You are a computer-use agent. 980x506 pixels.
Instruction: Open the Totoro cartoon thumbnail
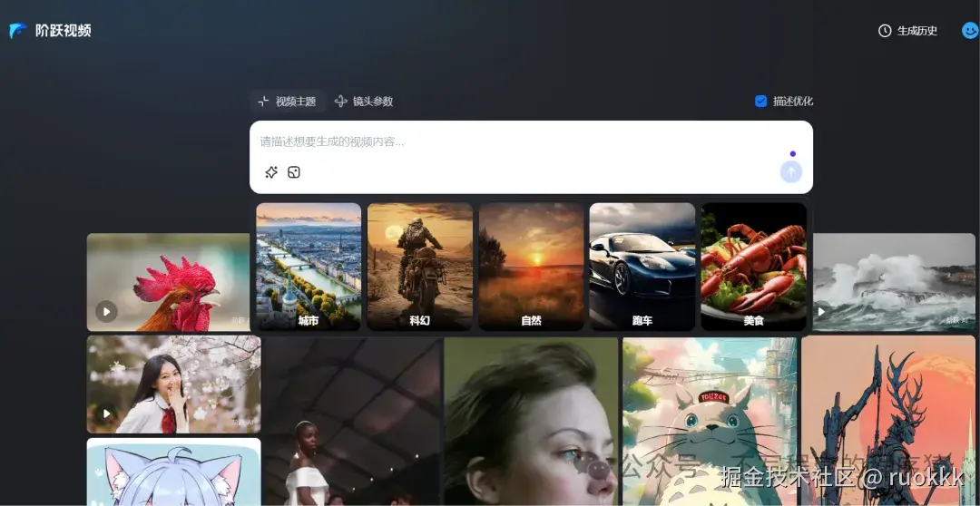pyautogui.click(x=710, y=422)
